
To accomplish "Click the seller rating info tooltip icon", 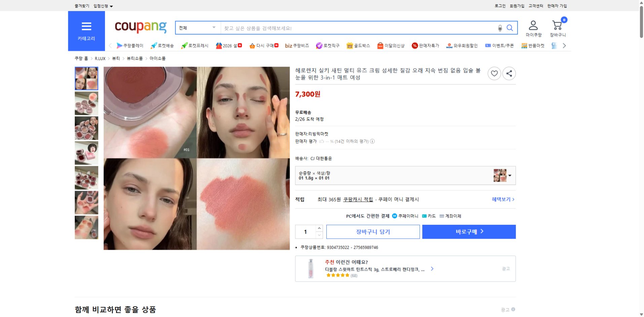I will point(372,141).
